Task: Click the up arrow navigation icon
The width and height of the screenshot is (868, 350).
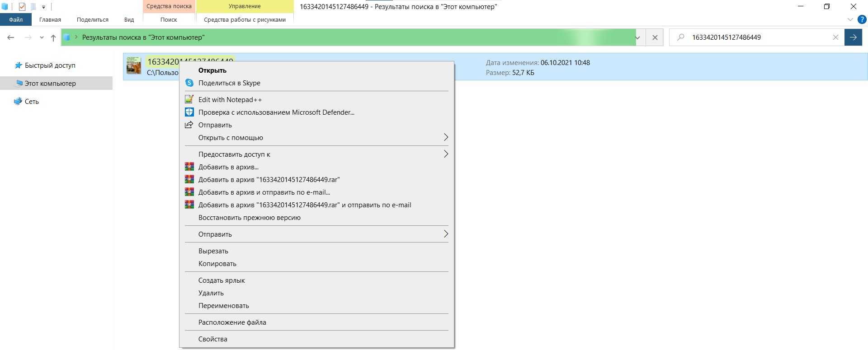Action: click(53, 38)
